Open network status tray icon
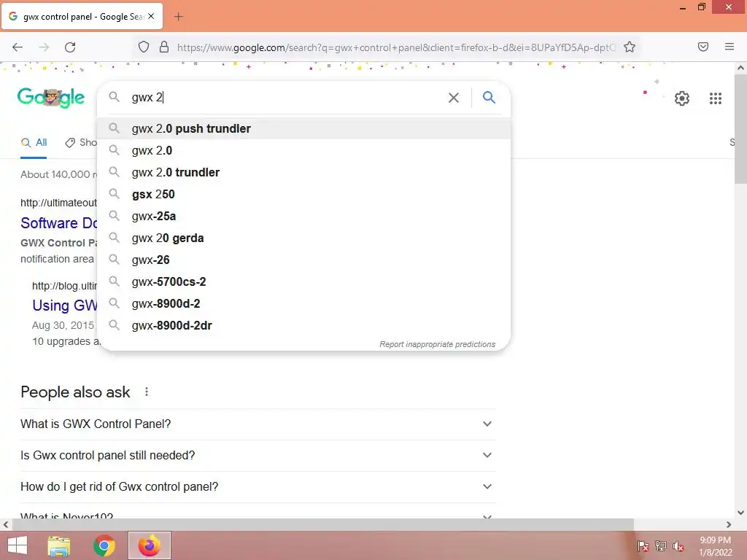The image size is (747, 560). click(x=660, y=546)
